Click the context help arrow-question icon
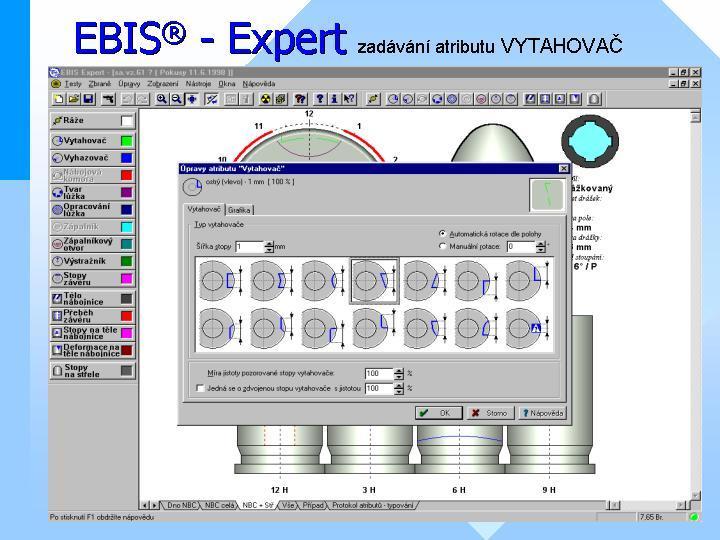 coord(349,99)
